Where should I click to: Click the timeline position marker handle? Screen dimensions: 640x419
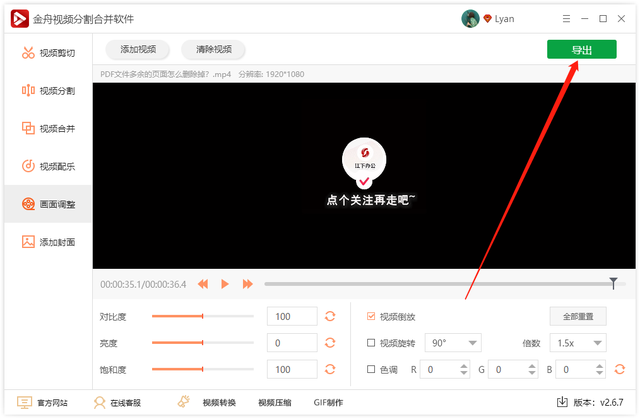tap(613, 283)
